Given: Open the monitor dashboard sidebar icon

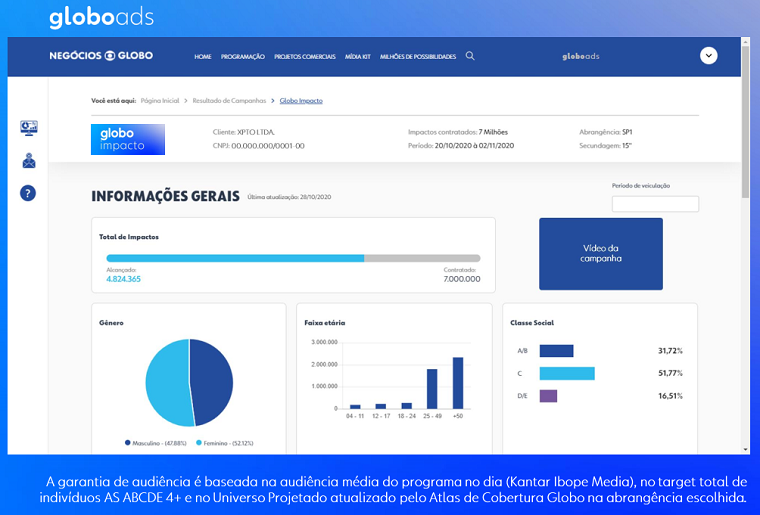Looking at the screenshot, I should (28, 128).
